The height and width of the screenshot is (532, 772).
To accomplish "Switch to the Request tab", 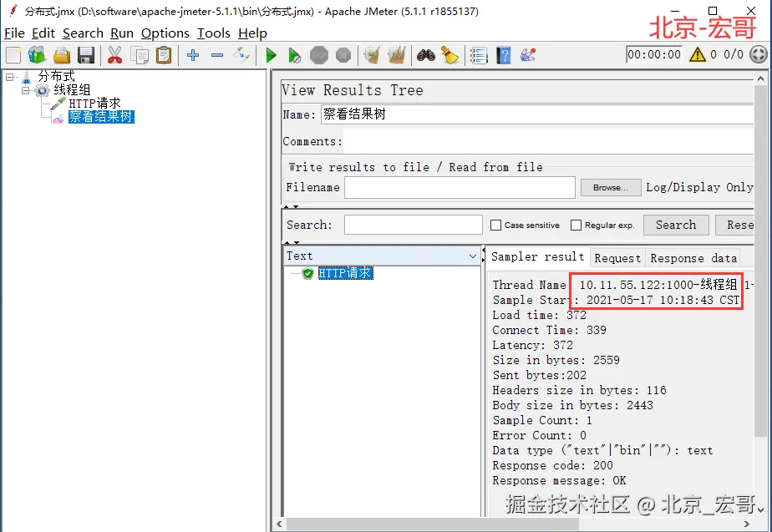I will 617,258.
